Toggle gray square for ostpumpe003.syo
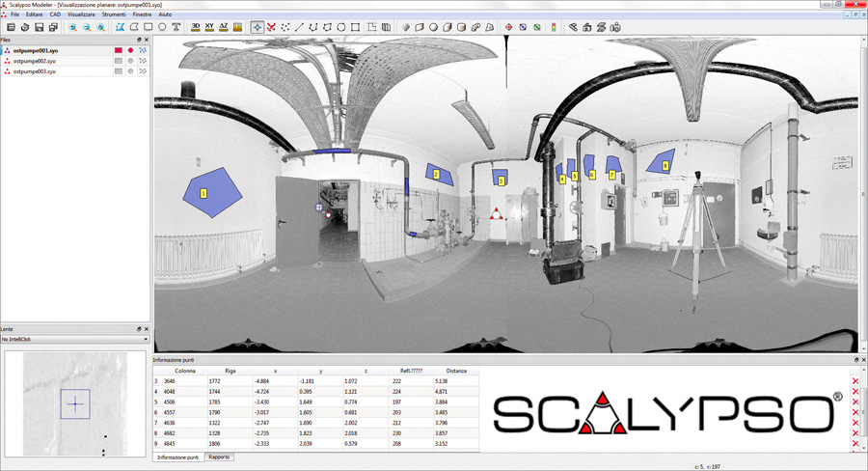The image size is (868, 471). [x=118, y=71]
